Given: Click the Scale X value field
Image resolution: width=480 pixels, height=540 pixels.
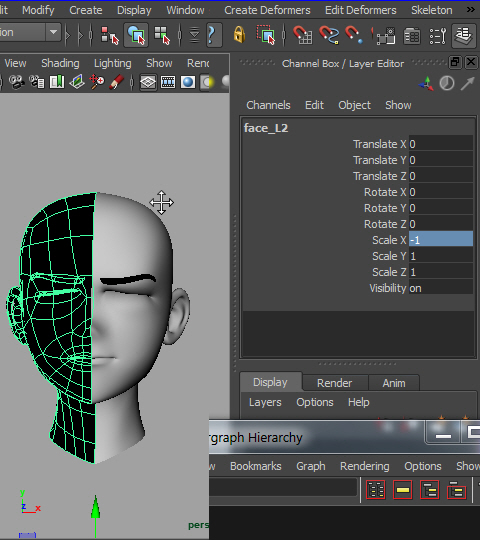Looking at the screenshot, I should point(441,240).
